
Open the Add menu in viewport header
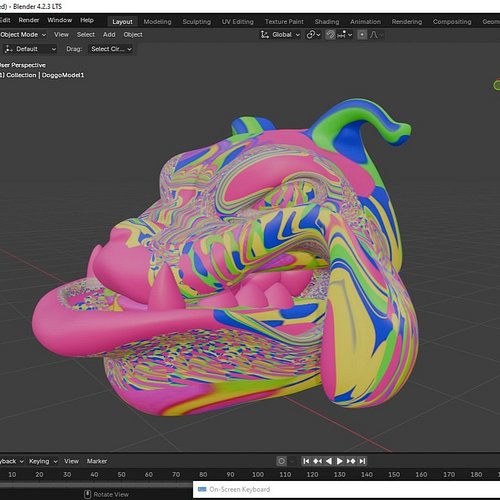tap(109, 35)
